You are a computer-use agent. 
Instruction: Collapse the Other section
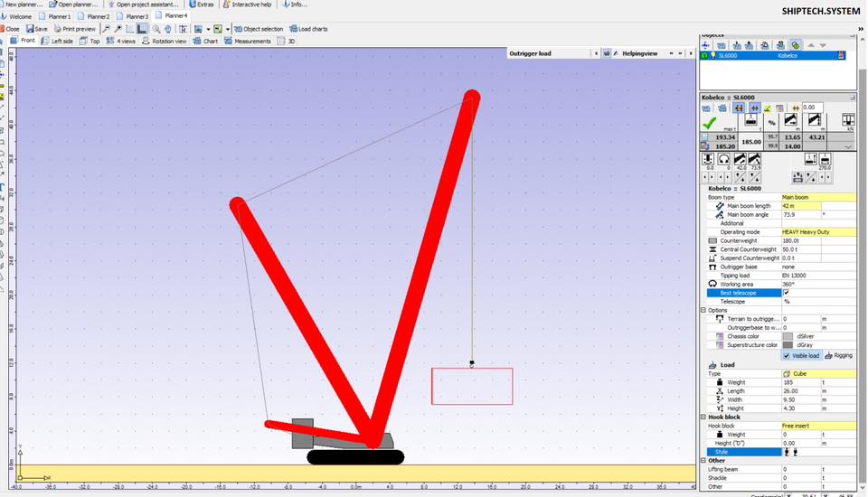[x=703, y=461]
